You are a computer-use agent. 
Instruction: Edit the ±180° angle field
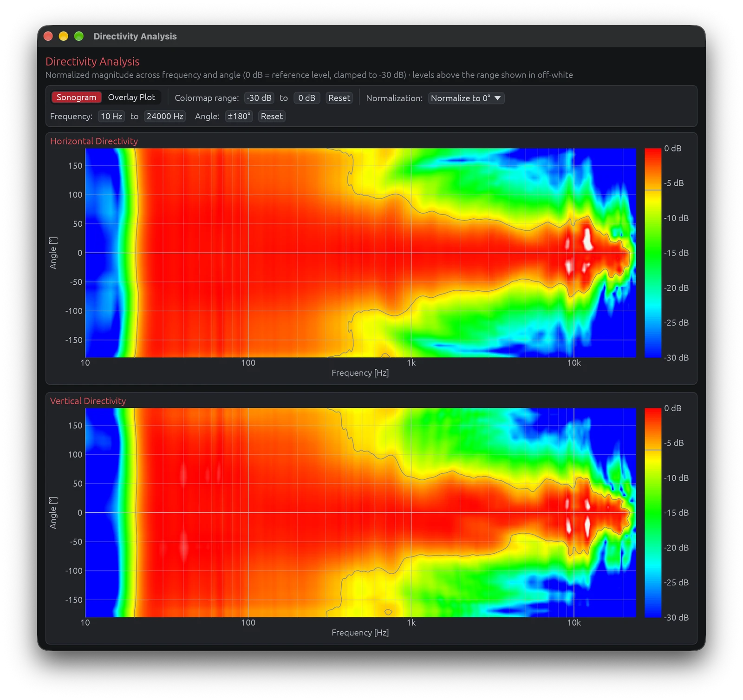coord(239,116)
